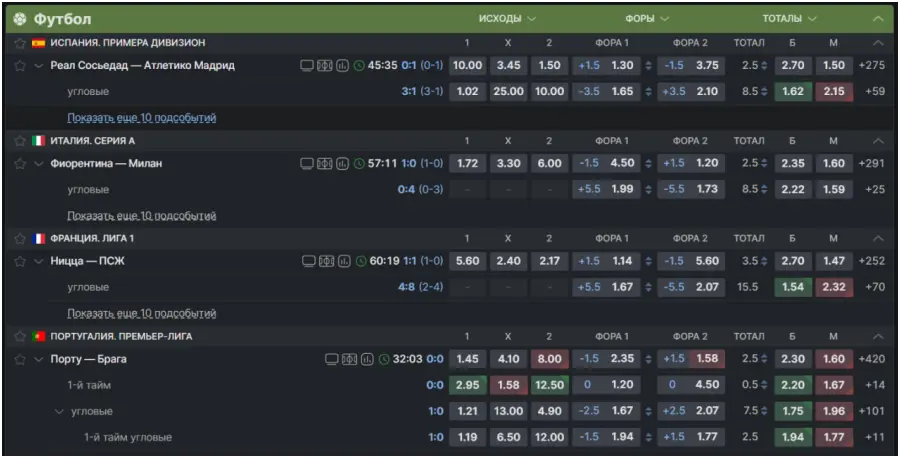Open pitch tracker for Ницца — ПСЖ

[x=327, y=261]
